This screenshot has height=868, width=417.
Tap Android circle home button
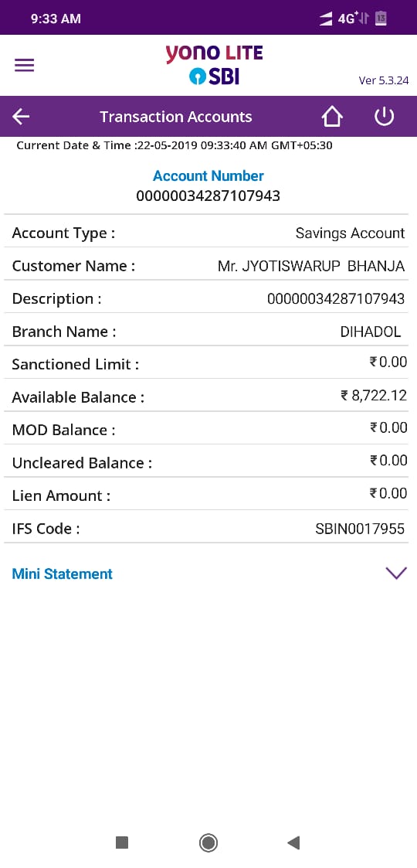tap(208, 842)
